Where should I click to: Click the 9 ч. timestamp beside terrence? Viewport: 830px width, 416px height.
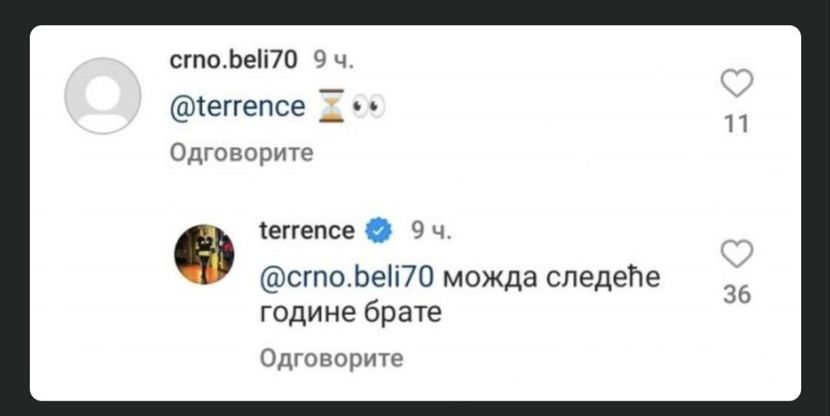coord(431,232)
